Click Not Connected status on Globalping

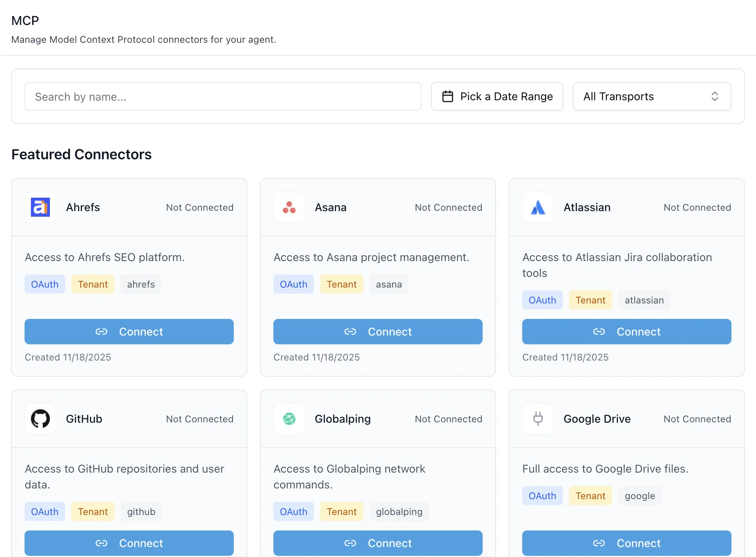coord(449,419)
